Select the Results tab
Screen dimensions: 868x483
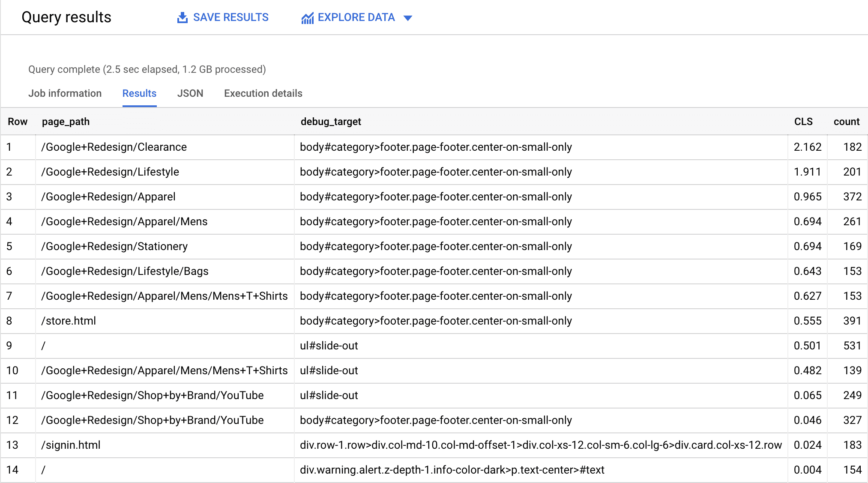139,93
